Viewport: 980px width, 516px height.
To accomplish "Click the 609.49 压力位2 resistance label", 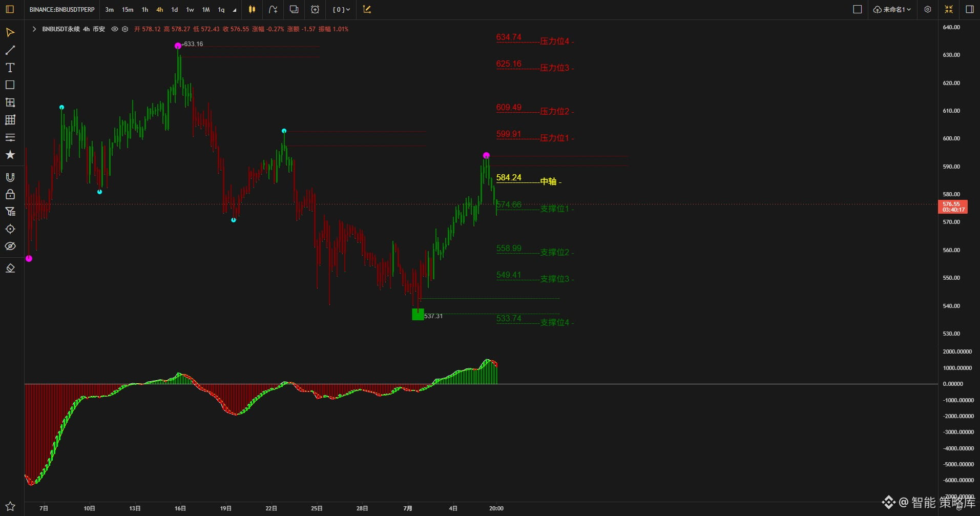I will pyautogui.click(x=535, y=109).
